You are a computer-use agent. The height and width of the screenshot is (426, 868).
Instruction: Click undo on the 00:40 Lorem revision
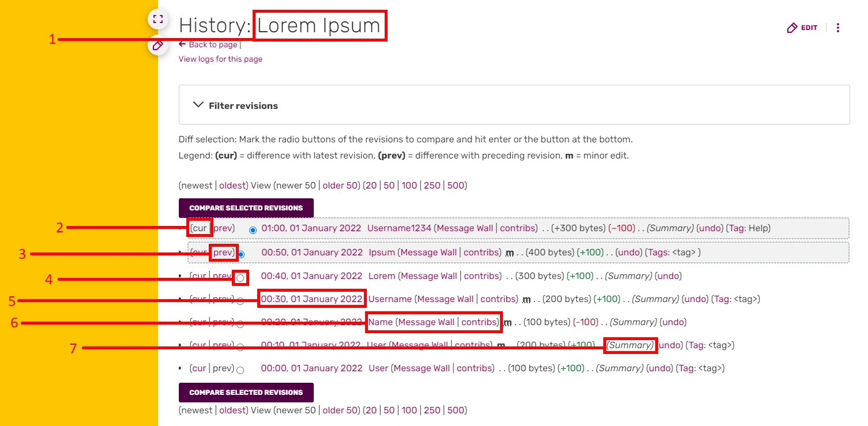coord(668,276)
